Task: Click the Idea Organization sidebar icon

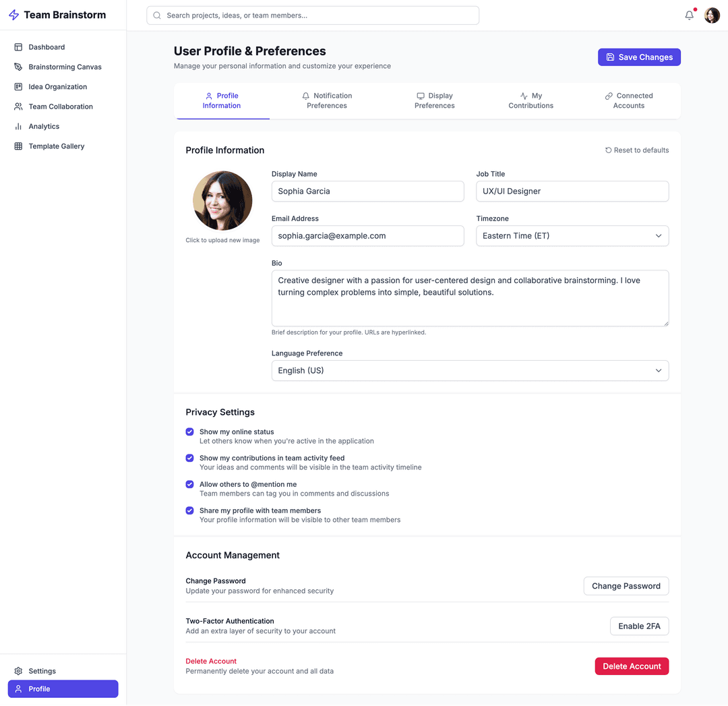Action: pos(18,87)
